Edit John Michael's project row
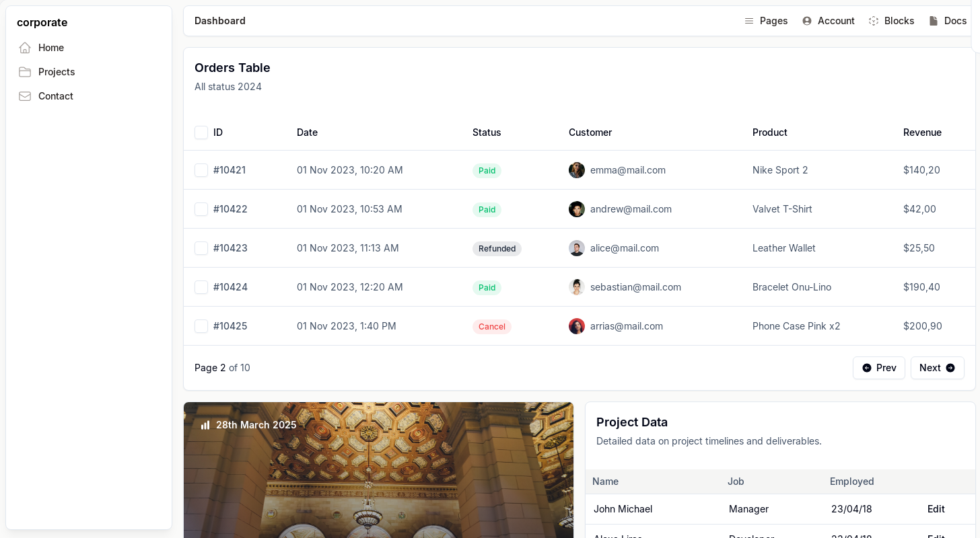980x538 pixels. [x=936, y=509]
